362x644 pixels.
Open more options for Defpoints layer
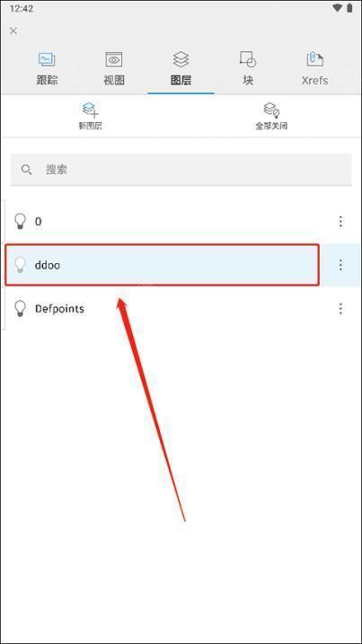coord(340,308)
